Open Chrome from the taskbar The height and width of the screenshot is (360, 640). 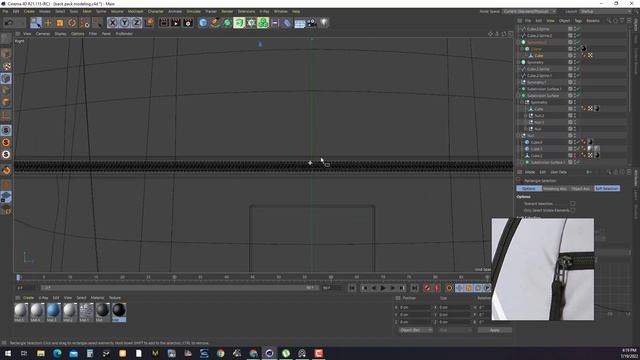click(220, 353)
